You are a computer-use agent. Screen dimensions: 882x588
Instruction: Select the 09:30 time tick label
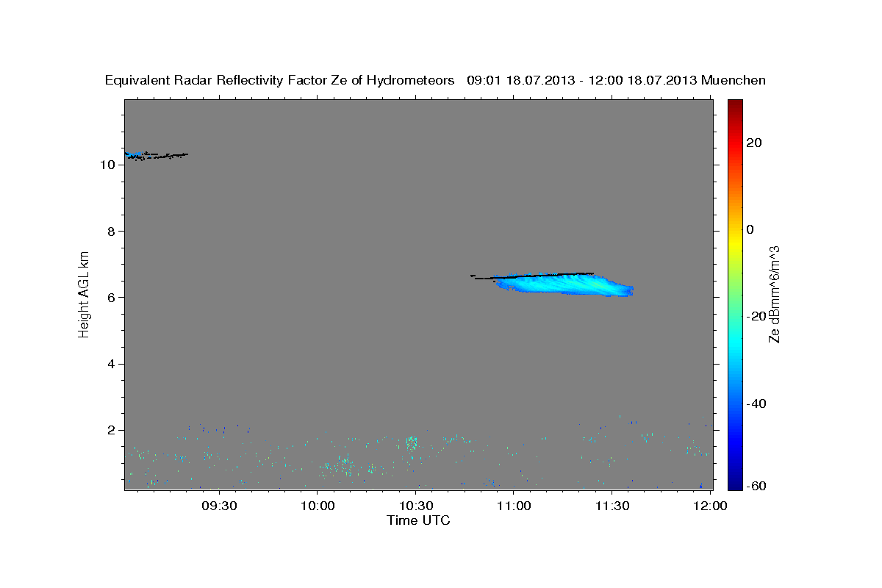coord(219,506)
